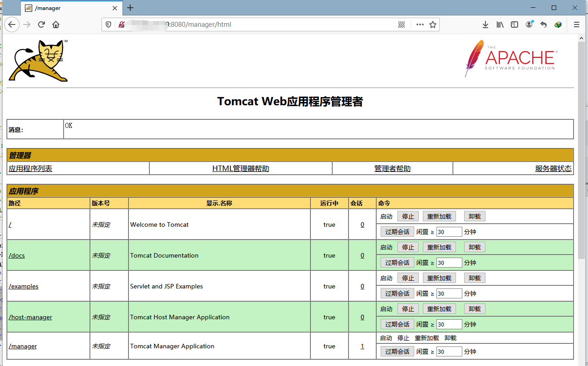Click idle minutes field for /manager
588x366 pixels.
tap(449, 351)
